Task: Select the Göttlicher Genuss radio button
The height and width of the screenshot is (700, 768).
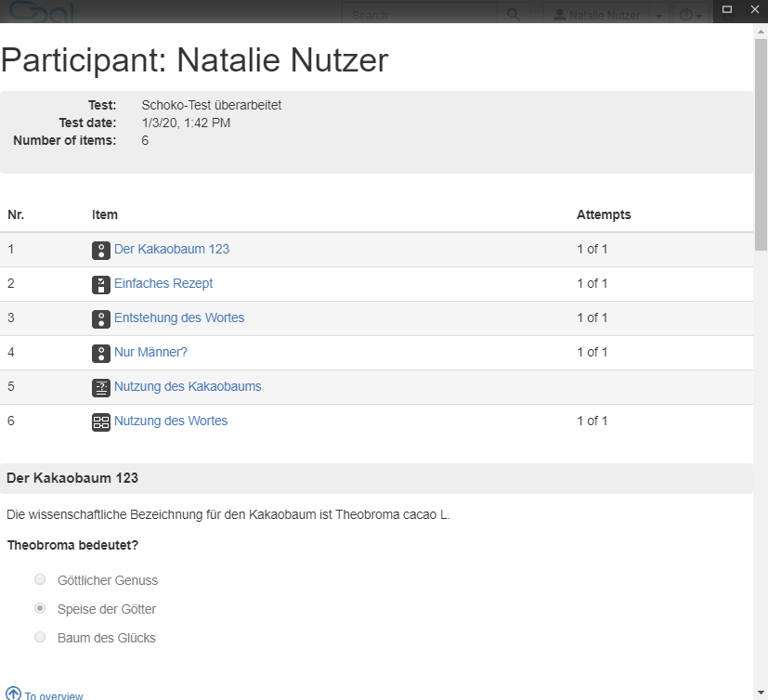Action: [x=40, y=580]
